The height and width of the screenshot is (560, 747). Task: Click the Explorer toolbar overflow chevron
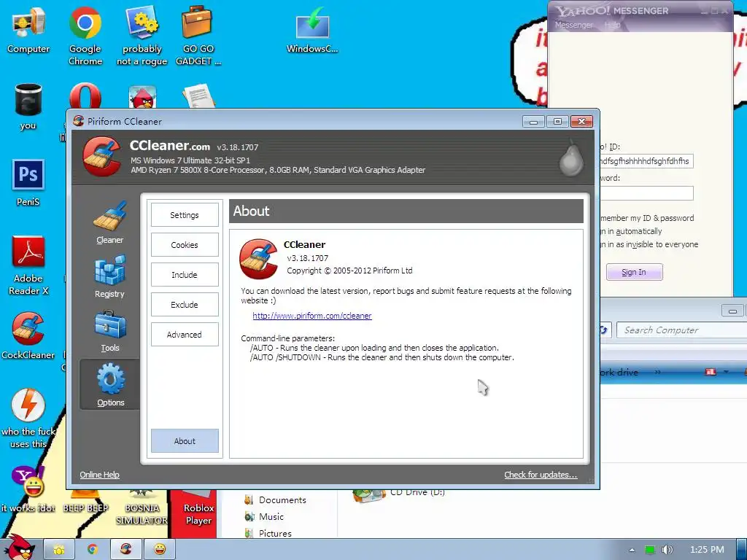658,372
